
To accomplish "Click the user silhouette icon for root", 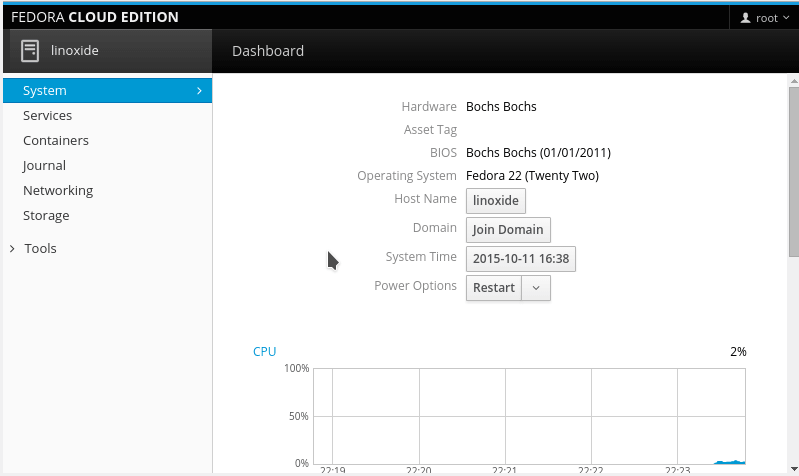I will 744,18.
